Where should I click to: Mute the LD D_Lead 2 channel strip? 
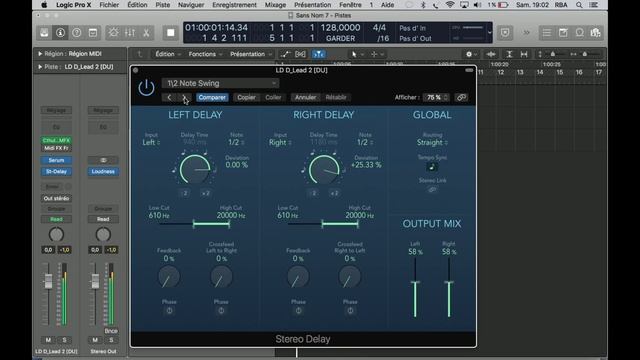point(48,340)
